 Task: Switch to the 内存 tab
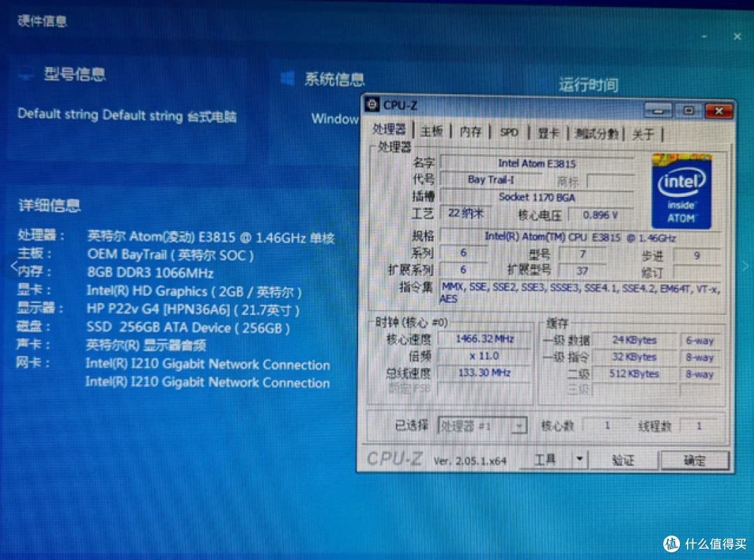[x=471, y=131]
